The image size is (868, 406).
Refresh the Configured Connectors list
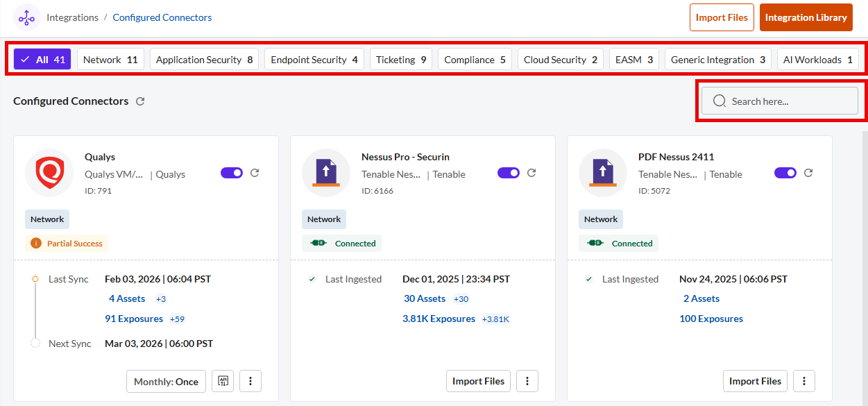pos(140,101)
